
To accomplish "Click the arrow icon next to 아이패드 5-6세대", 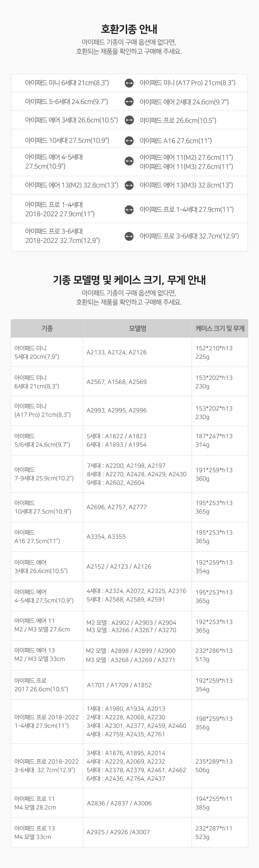I will point(129,102).
